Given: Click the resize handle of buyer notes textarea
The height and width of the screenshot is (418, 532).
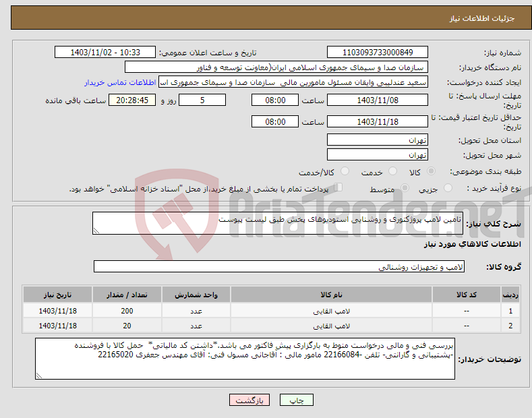Looking at the screenshot, I should [x=39, y=376].
